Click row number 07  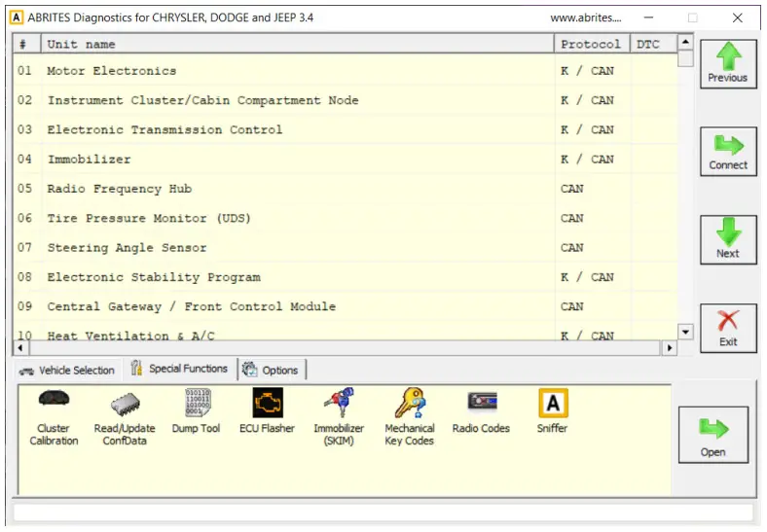coord(25,247)
